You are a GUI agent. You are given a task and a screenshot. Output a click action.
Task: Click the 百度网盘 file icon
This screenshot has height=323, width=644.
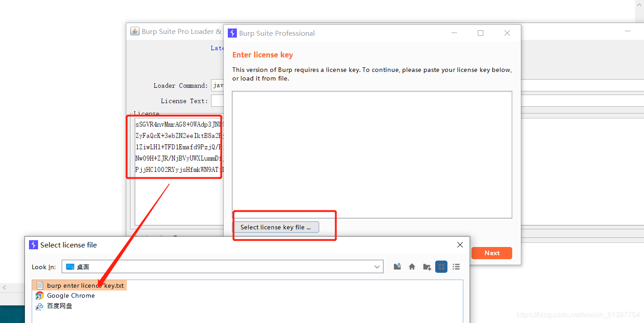tap(39, 306)
